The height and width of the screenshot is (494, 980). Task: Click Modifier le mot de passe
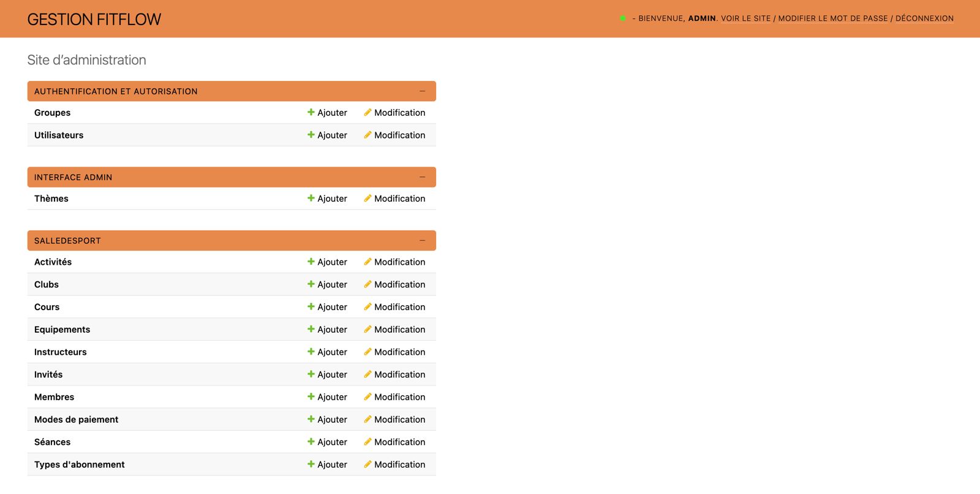tap(833, 18)
